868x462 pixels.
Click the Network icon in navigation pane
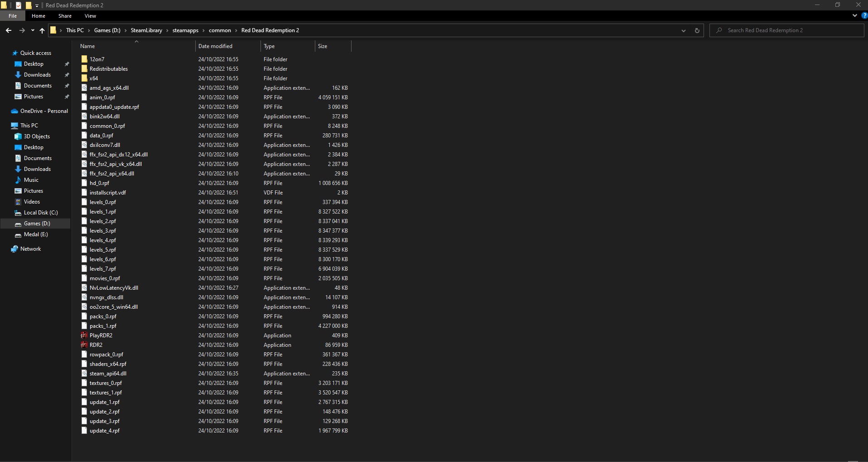(x=15, y=249)
